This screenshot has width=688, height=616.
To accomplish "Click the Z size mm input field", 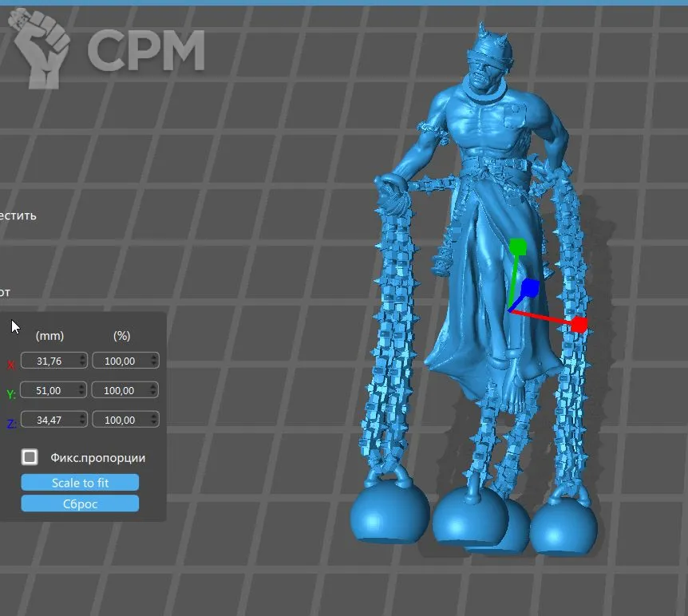I will click(x=49, y=421).
